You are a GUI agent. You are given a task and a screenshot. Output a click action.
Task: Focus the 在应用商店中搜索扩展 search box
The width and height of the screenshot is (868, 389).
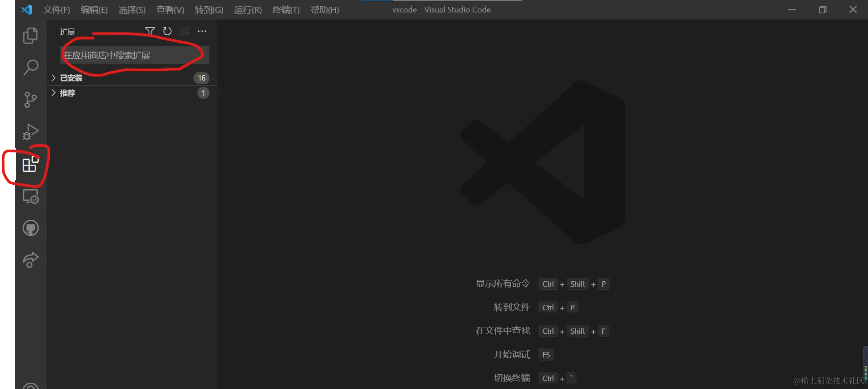click(x=135, y=55)
